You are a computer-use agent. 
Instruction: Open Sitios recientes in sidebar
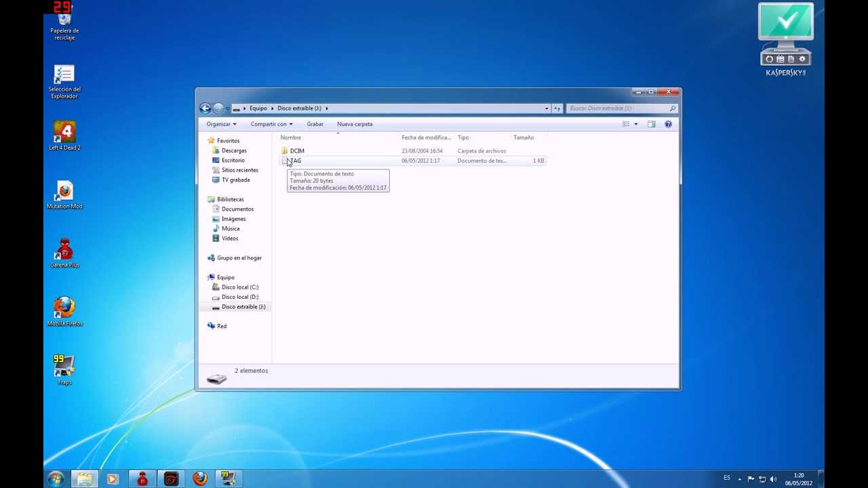[239, 170]
